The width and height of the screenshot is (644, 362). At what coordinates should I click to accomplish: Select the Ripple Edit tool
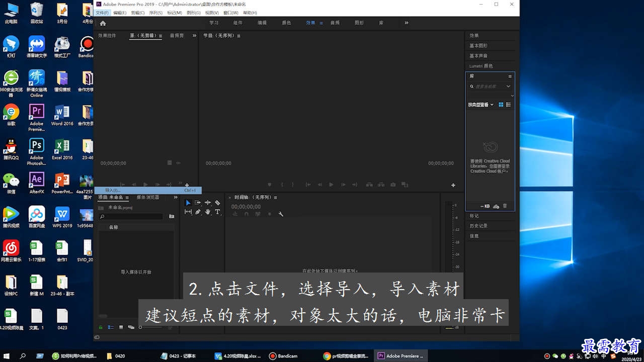tap(207, 203)
